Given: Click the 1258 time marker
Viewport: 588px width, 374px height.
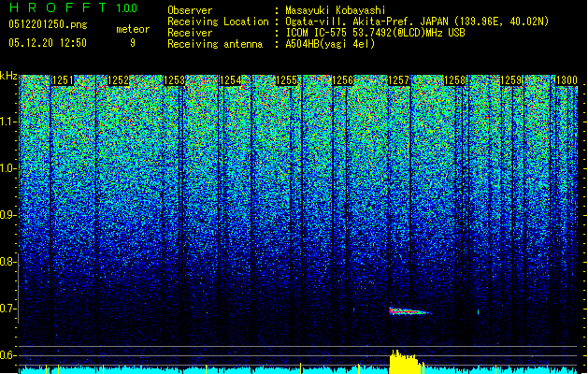Looking at the screenshot, I should (x=454, y=80).
